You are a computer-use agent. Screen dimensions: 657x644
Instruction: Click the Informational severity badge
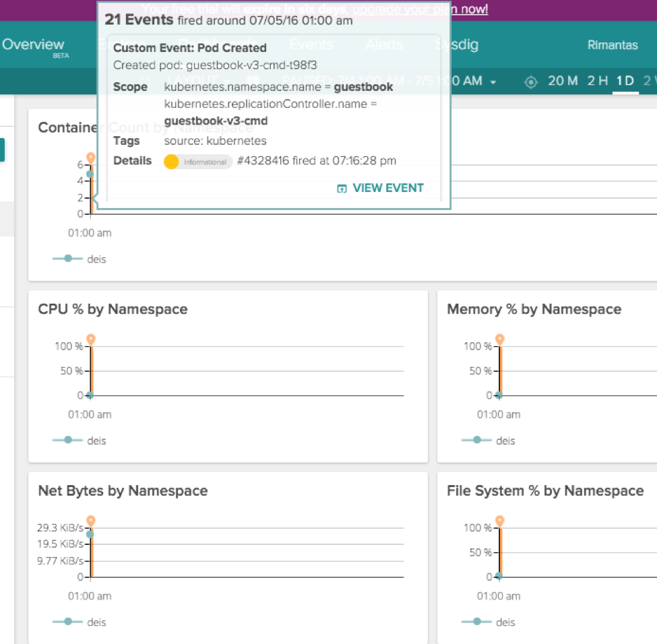coord(198,162)
